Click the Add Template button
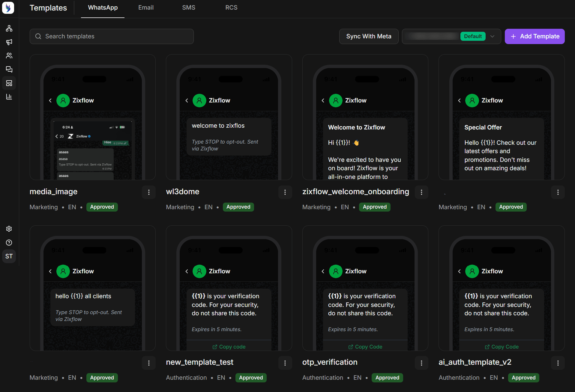This screenshot has height=392, width=575. pyautogui.click(x=535, y=36)
